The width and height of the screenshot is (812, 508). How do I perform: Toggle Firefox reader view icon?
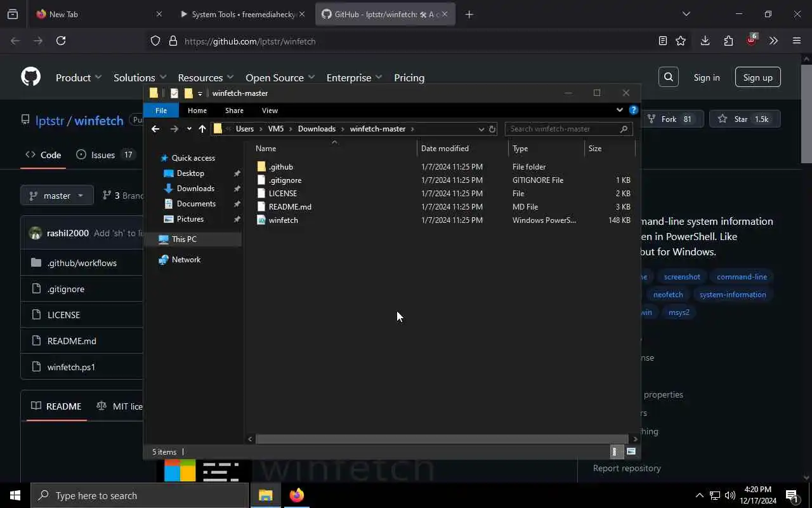[x=663, y=41]
